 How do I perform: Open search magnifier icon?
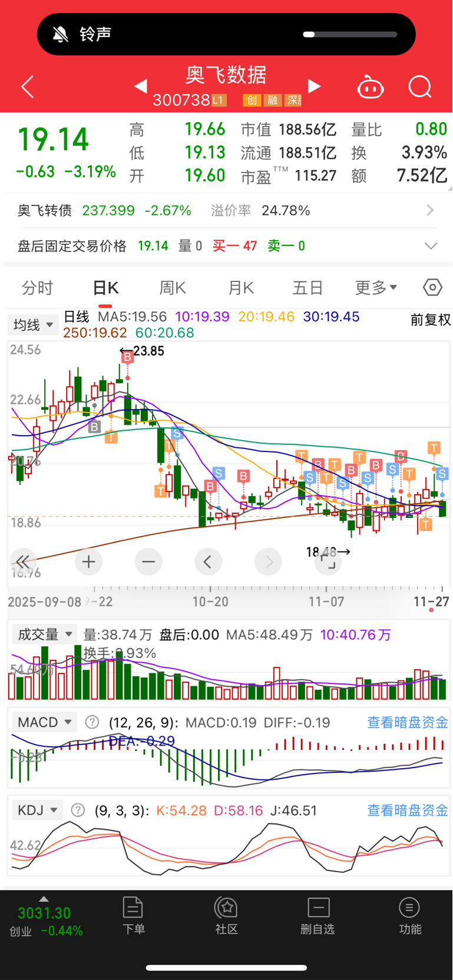[x=420, y=87]
